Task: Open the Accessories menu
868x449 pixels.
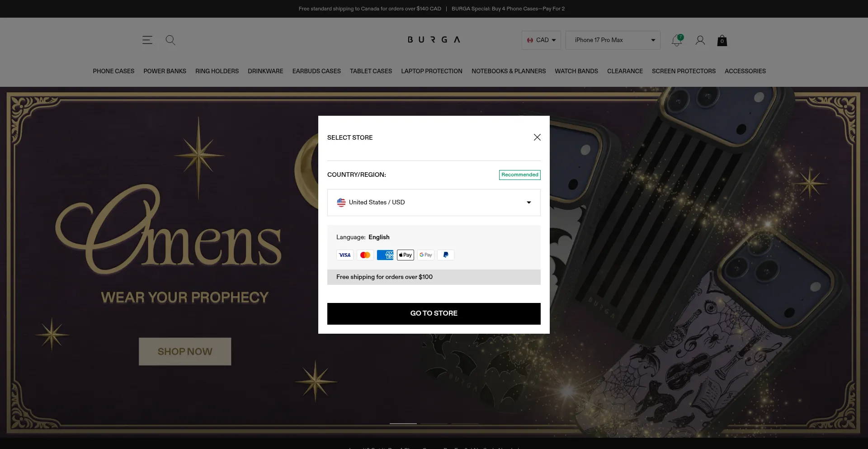Action: tap(745, 71)
